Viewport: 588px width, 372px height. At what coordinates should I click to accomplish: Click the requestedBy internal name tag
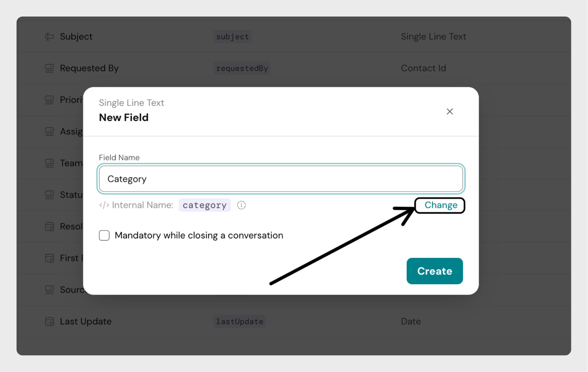pyautogui.click(x=242, y=68)
